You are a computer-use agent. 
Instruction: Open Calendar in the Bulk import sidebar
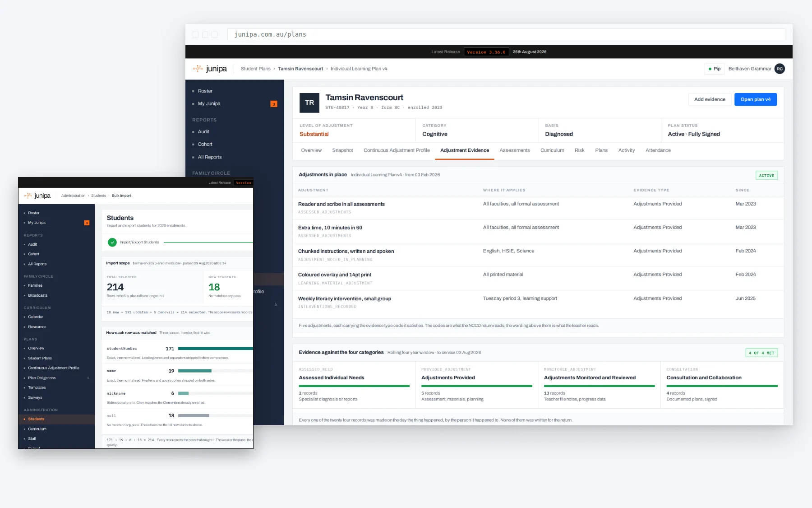coord(36,317)
